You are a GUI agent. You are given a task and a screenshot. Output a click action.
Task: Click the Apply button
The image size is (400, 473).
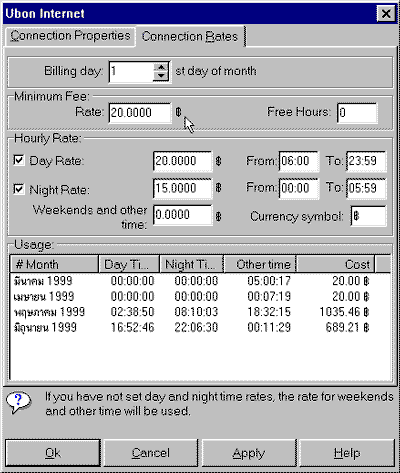(249, 453)
